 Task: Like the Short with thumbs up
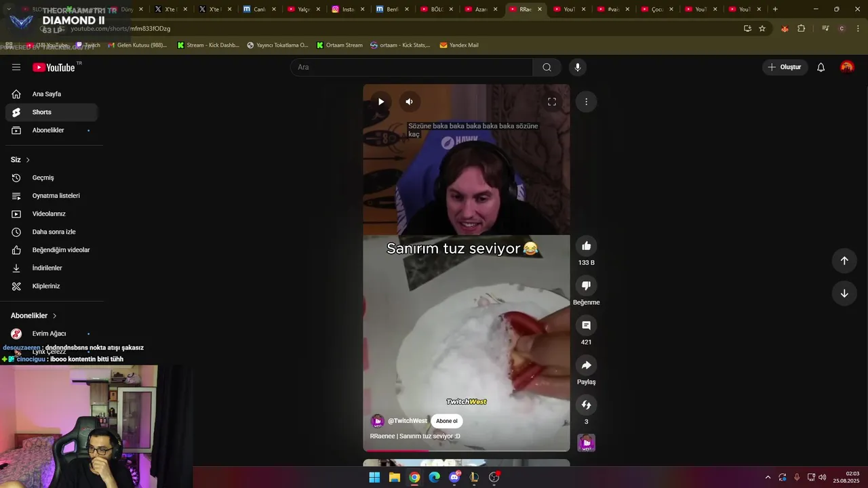pyautogui.click(x=587, y=246)
